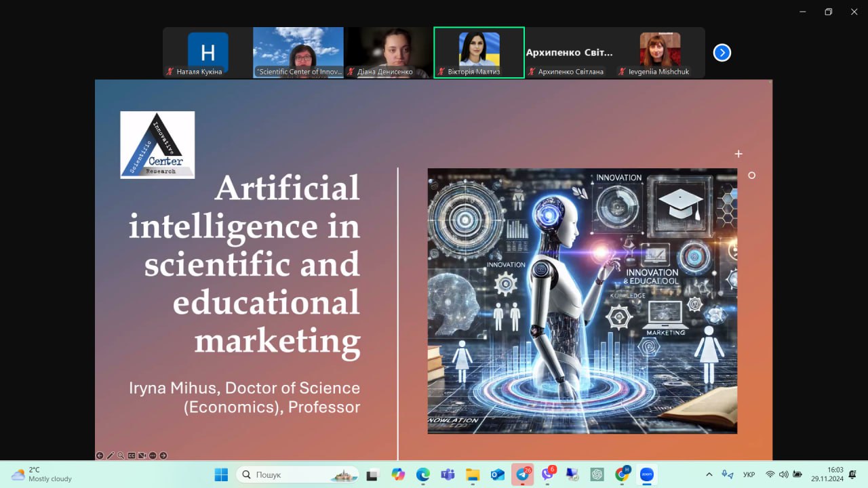Viewport: 868px width, 488px height.
Task: Switch to Zoom app on taskbar
Action: pos(648,474)
